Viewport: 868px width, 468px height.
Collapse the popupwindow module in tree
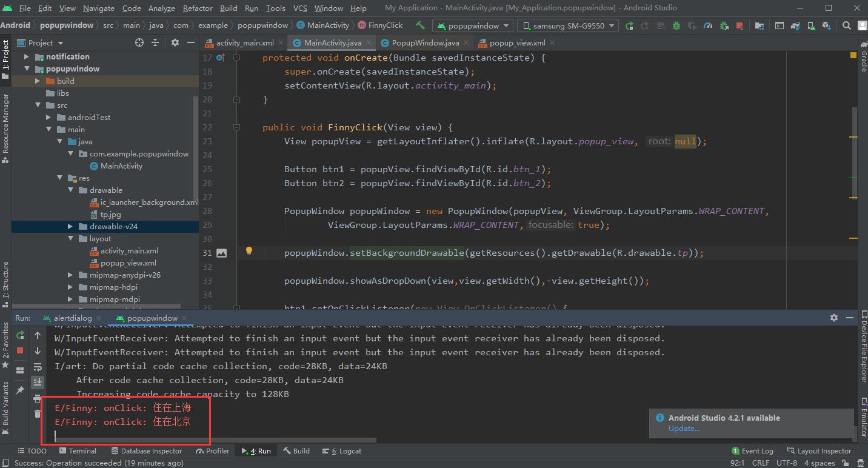click(x=27, y=69)
